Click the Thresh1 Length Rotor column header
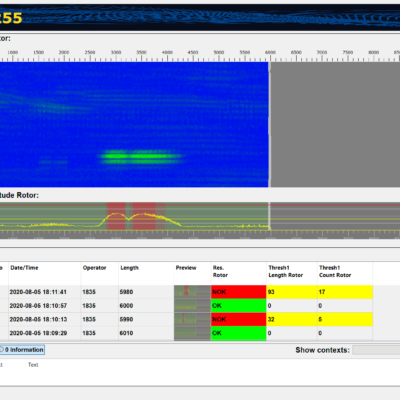The image size is (400, 400). coord(286,271)
